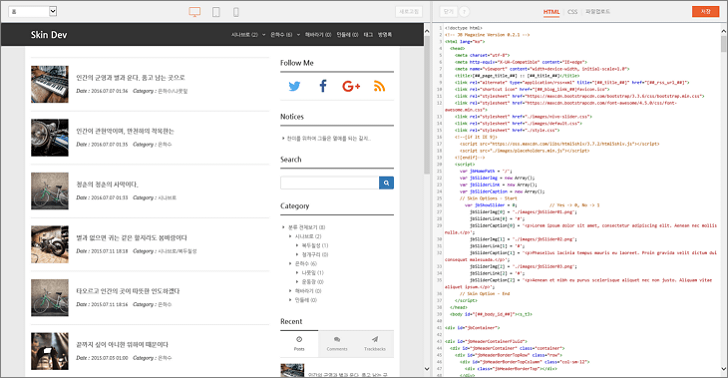Screen dimensions: 728x378
Task: Open the Twitter icon under Follow Me
Action: [x=294, y=86]
